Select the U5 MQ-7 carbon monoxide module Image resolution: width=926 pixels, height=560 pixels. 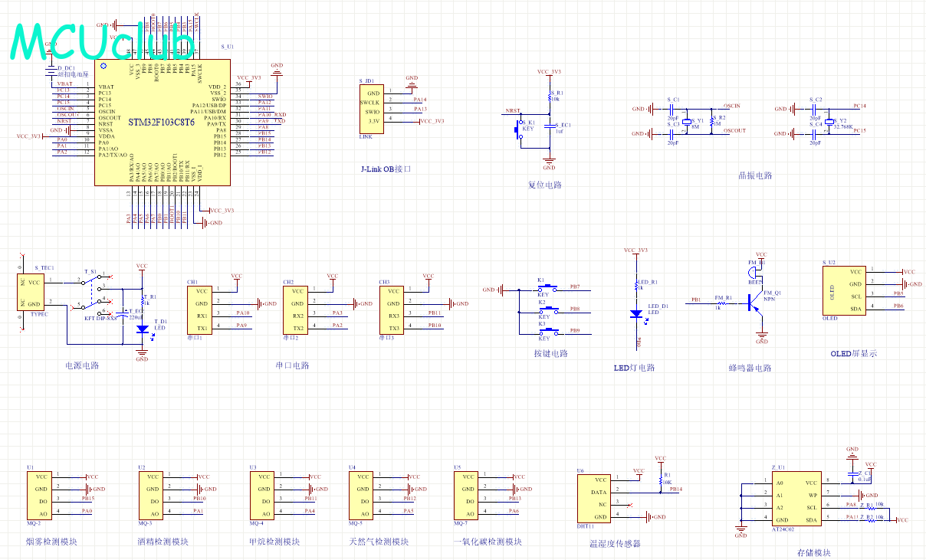coord(469,495)
